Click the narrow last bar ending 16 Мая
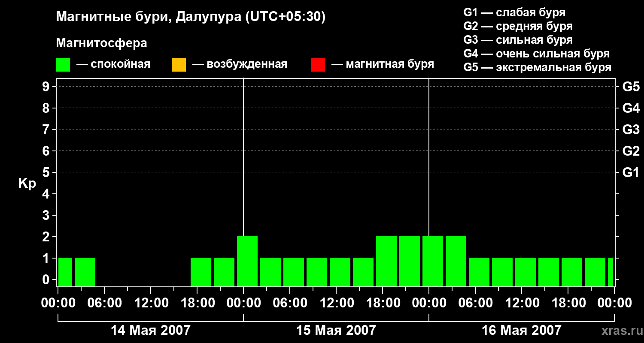This screenshot has height=343, width=644. (x=611, y=272)
